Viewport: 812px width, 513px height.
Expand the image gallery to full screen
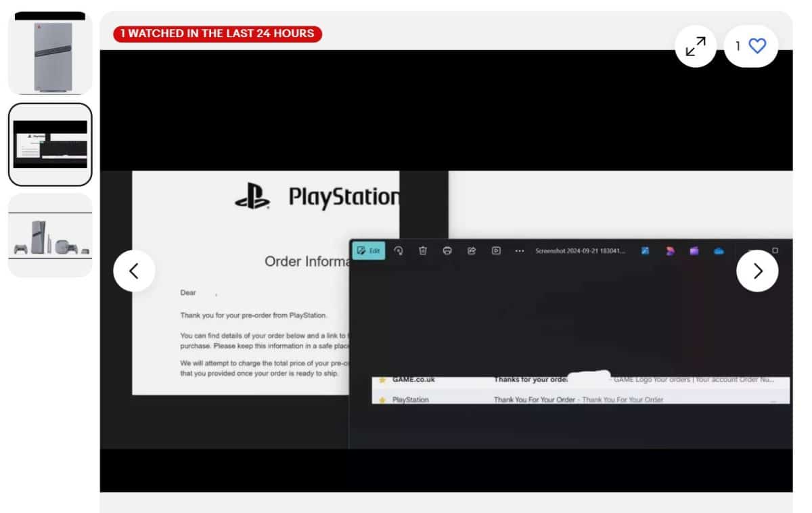pyautogui.click(x=696, y=47)
